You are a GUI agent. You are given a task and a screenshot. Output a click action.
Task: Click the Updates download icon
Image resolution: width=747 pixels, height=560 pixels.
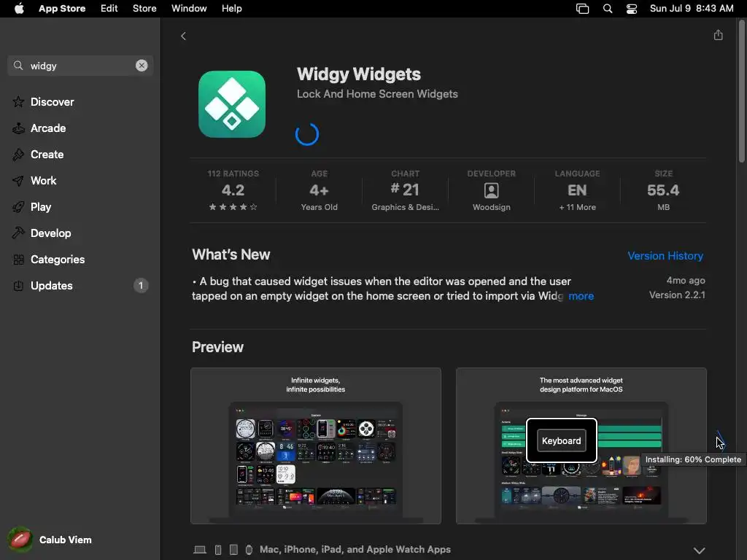pos(18,286)
